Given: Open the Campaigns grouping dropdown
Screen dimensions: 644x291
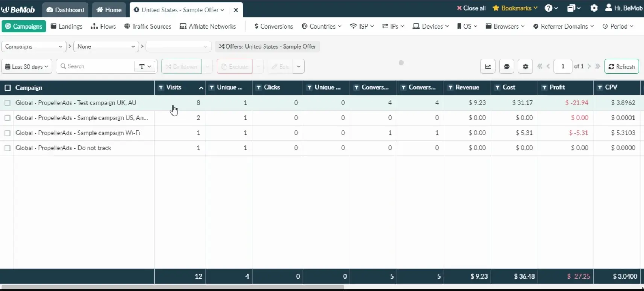Looking at the screenshot, I should point(33,46).
